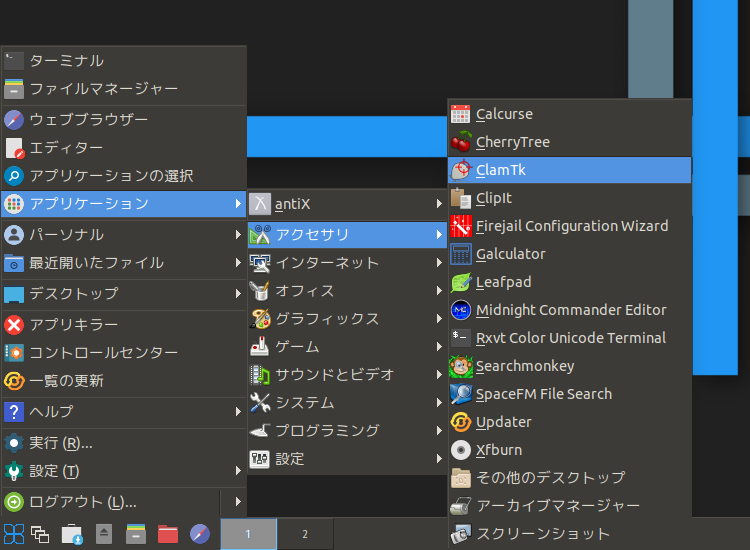
Task: Click the taskbar window switcher icon
Action: [40, 534]
